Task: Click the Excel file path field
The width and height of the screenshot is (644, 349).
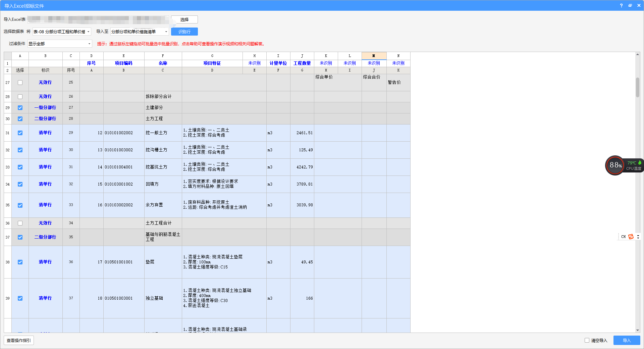Action: click(x=99, y=19)
